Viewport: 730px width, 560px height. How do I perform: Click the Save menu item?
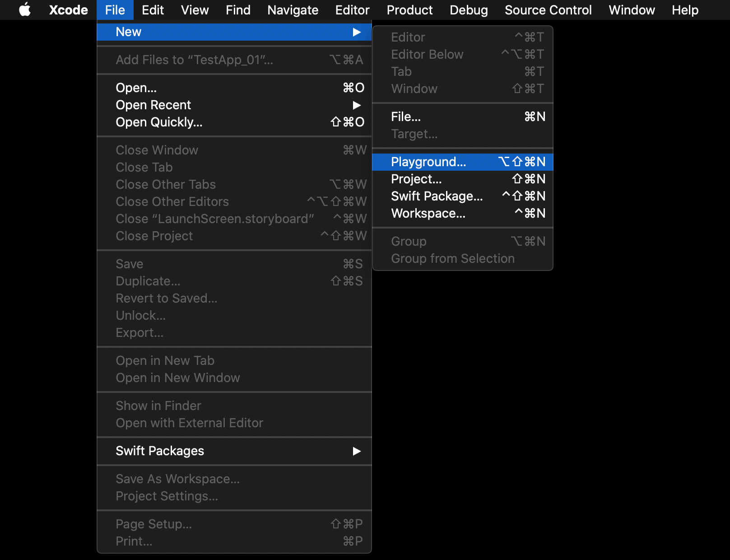[234, 264]
